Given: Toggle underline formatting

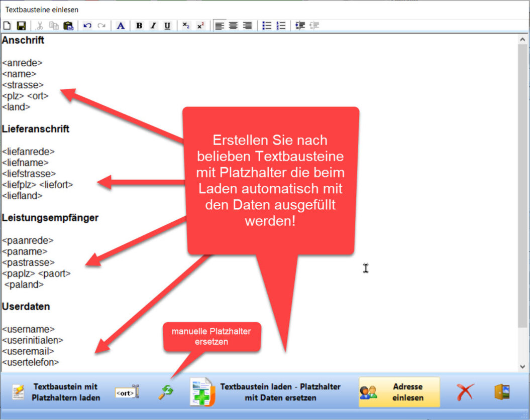Looking at the screenshot, I should pos(167,26).
